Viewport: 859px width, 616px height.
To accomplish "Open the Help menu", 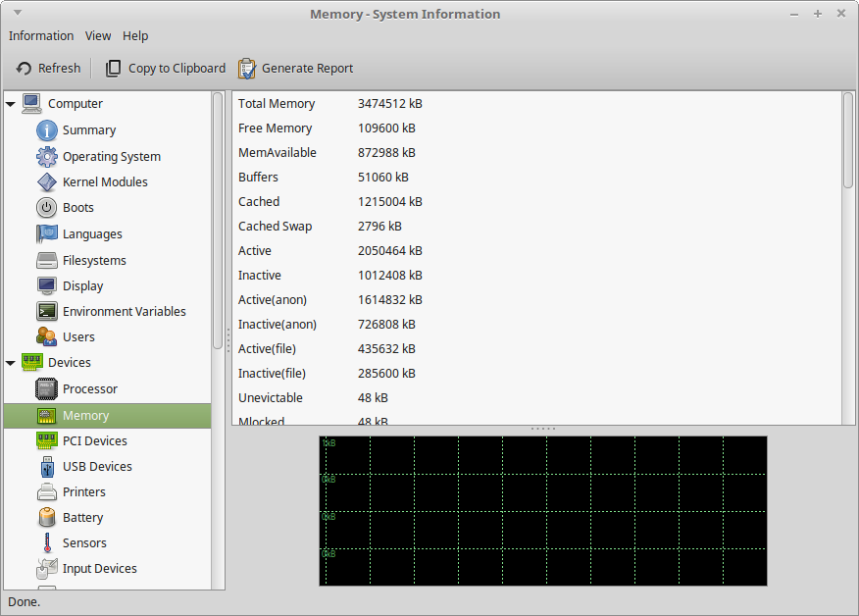I will coord(135,36).
